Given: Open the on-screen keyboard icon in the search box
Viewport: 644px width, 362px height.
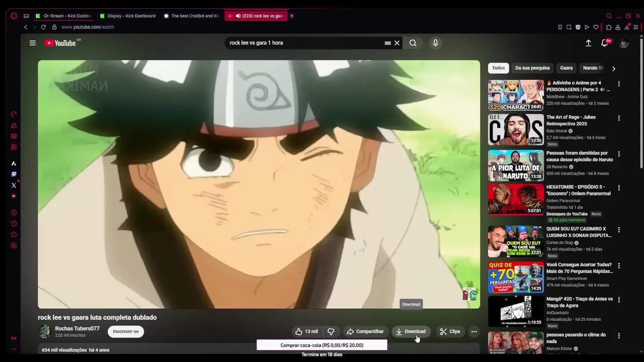Looking at the screenshot, I should 387,43.
